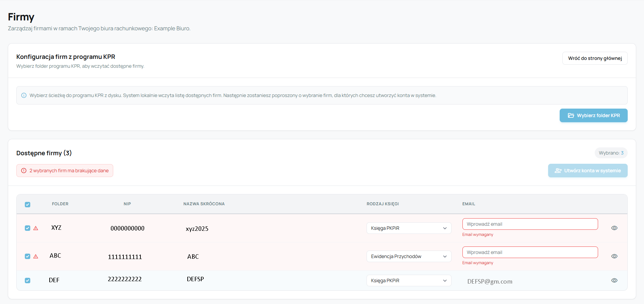Open ledger type dropdown for DEF

(x=409, y=281)
